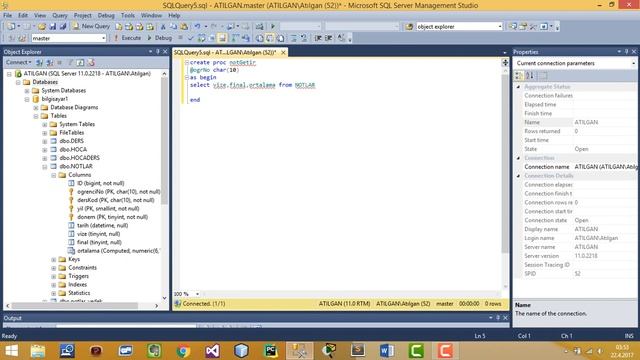Open the Tools menu
640x360 pixels.
(x=127, y=15)
